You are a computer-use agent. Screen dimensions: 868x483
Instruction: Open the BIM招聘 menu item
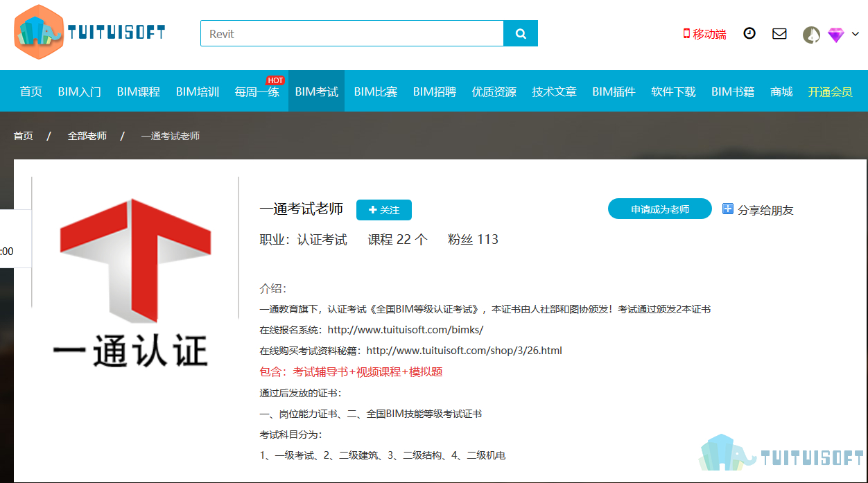coord(435,91)
